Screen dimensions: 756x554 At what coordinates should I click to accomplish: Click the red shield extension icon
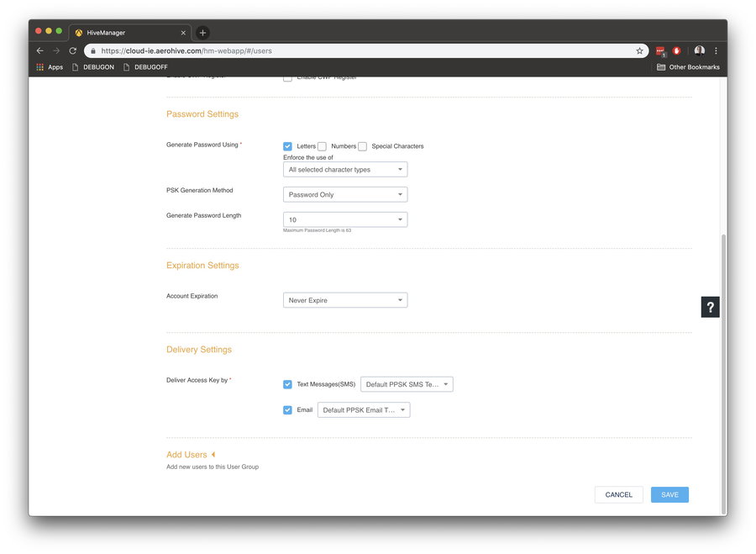point(676,50)
